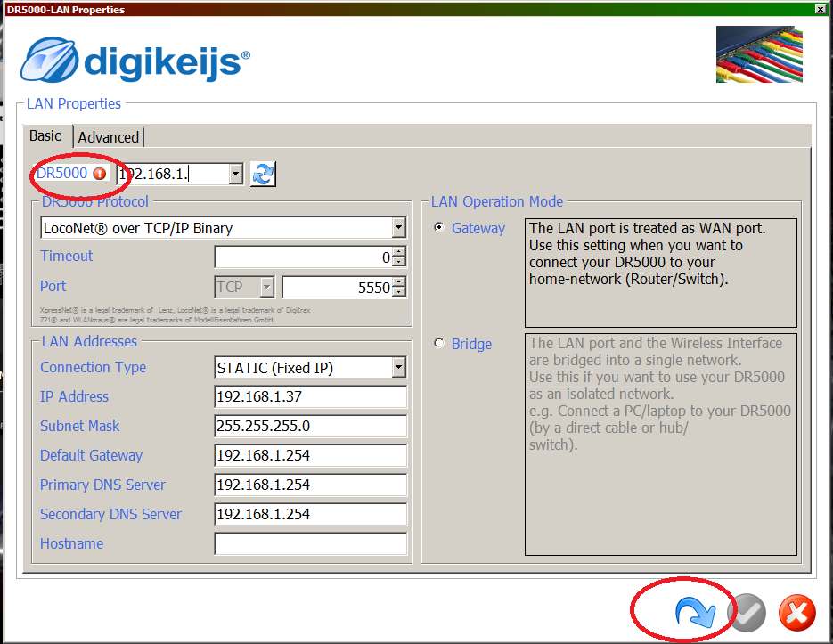Open the TCP port type dropdown
Viewport: 833px width, 644px height.
pos(267,287)
